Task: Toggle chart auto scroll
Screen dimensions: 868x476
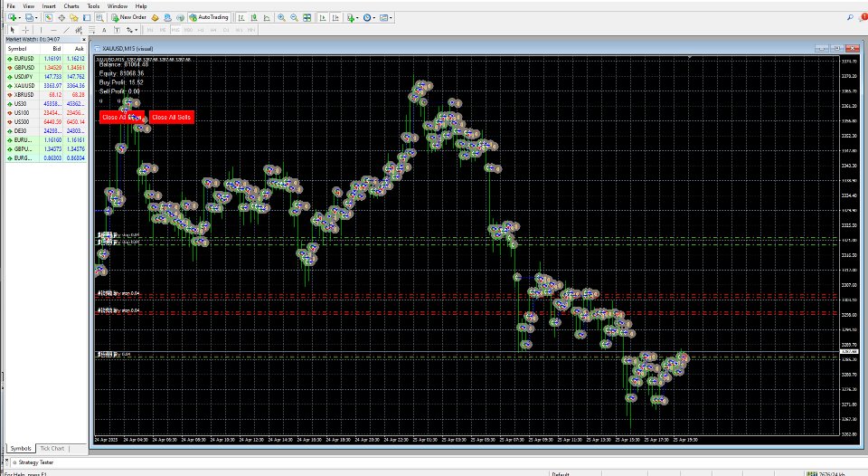Action: [323, 18]
